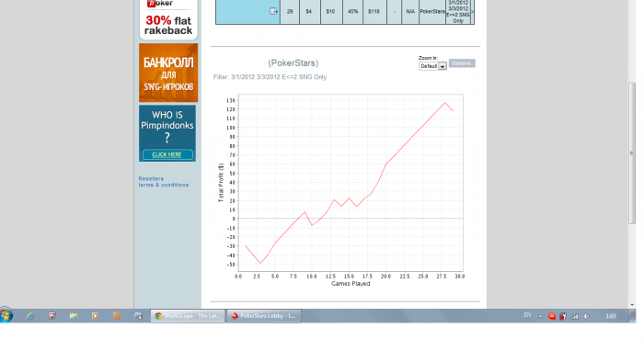Click the N/A table cell

click(x=410, y=11)
